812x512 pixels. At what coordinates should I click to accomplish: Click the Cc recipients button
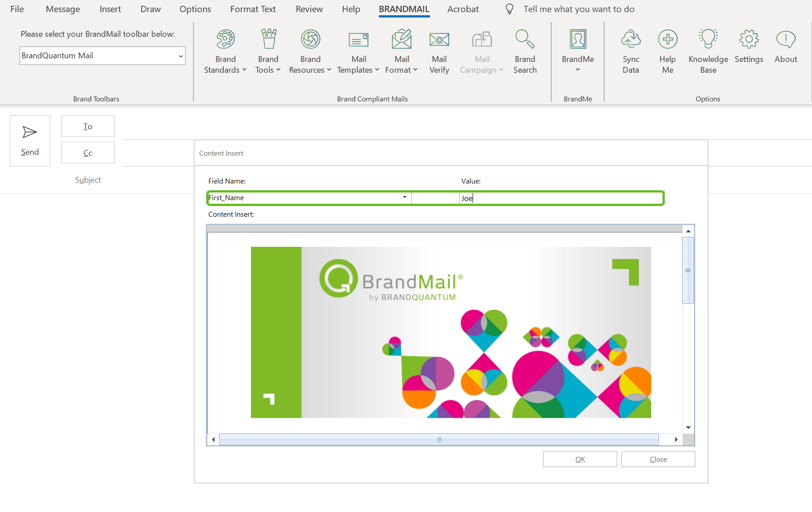pos(88,153)
